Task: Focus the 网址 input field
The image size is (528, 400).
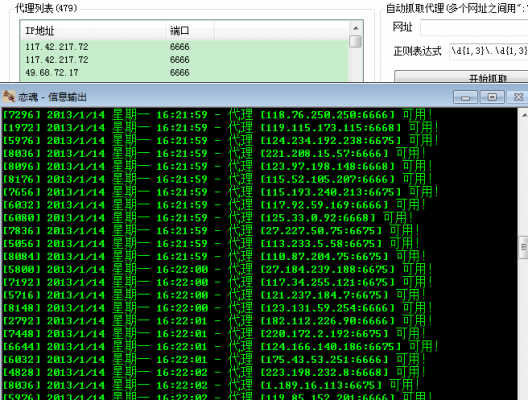Action: (x=474, y=28)
